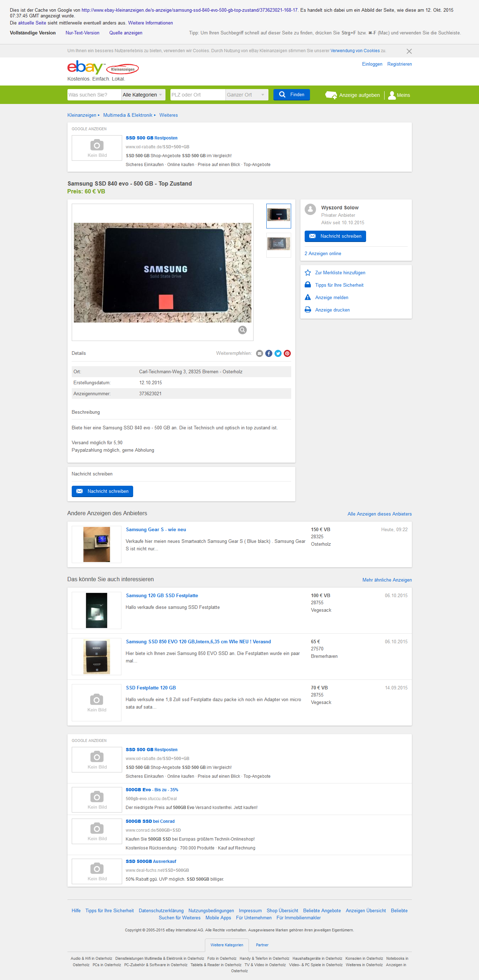Open 500GB SSD bei Conrad ad

150,821
